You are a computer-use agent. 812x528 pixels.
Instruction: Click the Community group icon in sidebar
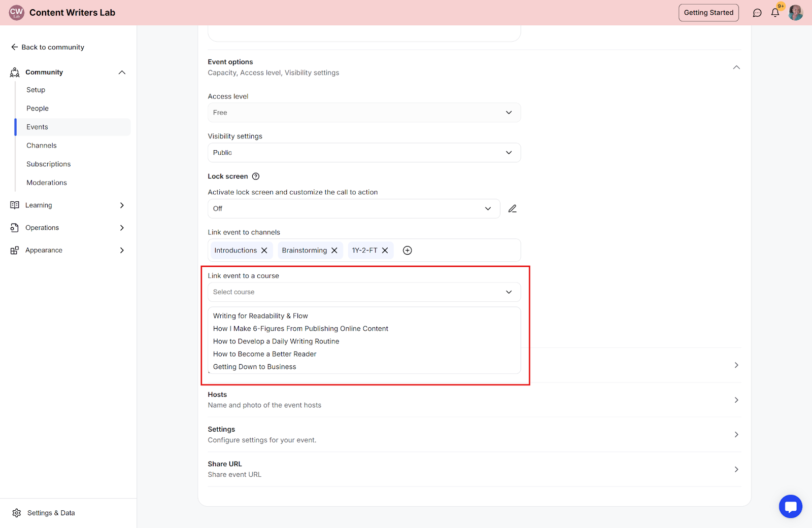click(15, 73)
